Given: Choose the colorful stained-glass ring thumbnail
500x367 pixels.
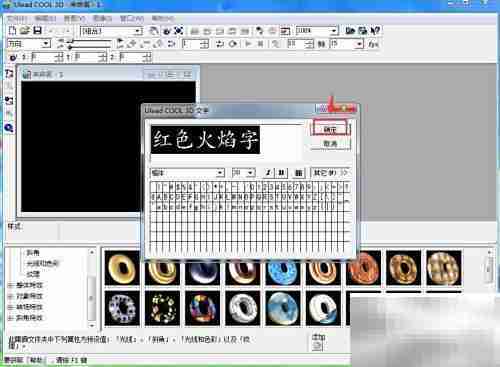Looking at the screenshot, I should pos(202,308).
